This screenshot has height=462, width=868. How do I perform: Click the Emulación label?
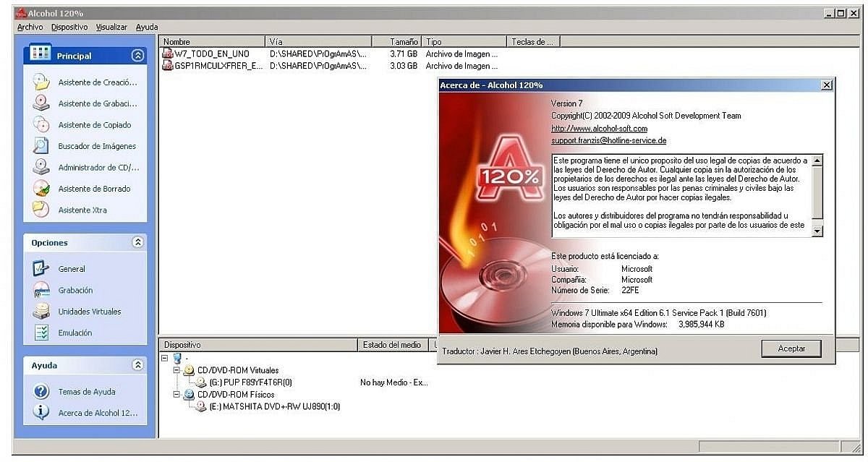75,333
